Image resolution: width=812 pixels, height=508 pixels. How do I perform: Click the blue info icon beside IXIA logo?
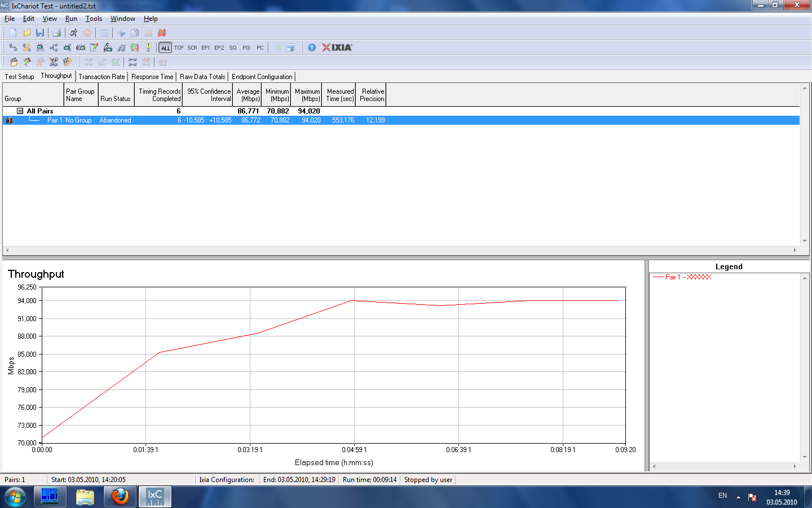[312, 47]
